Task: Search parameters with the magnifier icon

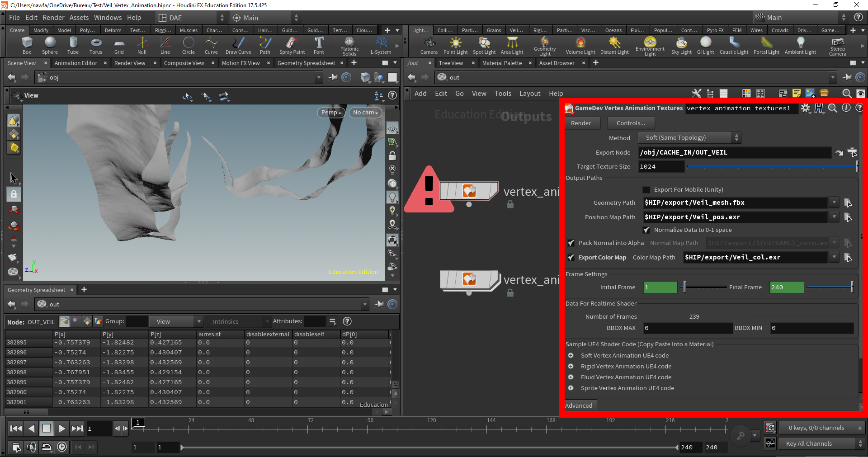Action: point(832,108)
